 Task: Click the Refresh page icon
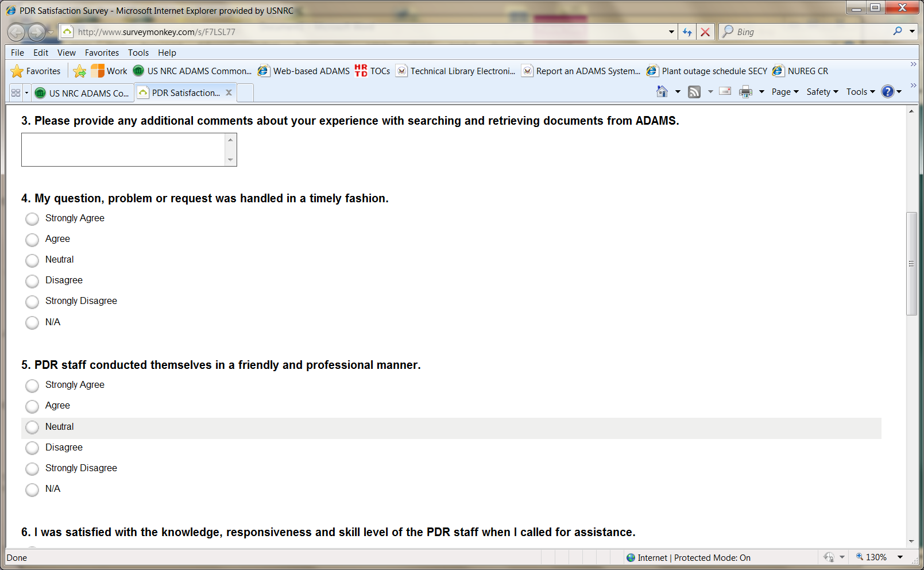tap(687, 32)
